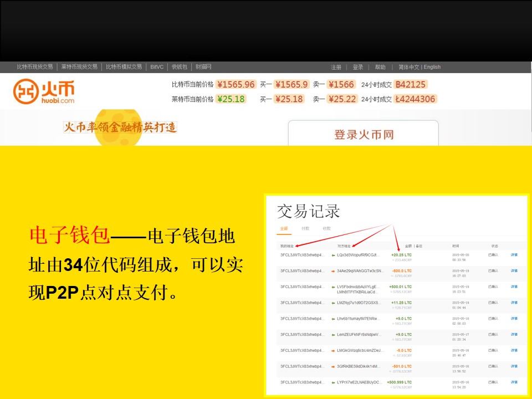Click the 时间 column header
The width and height of the screenshot is (532, 399).
456,246
